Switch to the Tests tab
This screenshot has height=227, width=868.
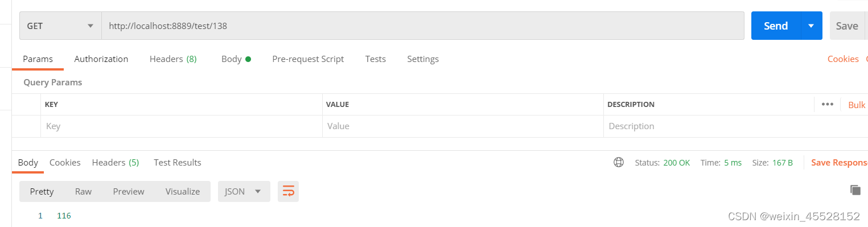tap(376, 59)
